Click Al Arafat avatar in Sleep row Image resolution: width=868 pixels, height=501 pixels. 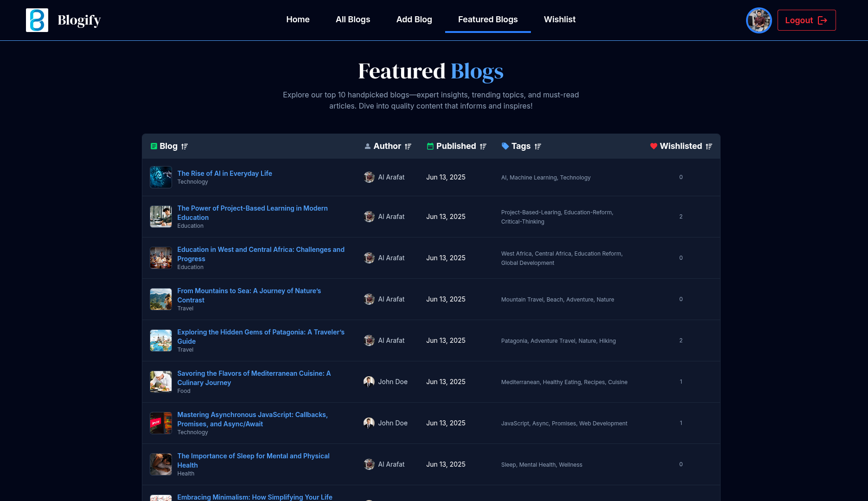pos(369,464)
